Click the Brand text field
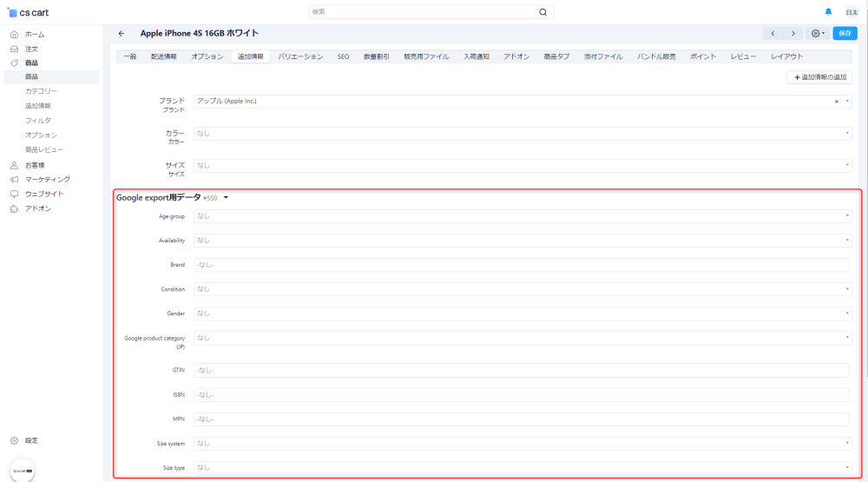The height and width of the screenshot is (482, 868). point(521,265)
